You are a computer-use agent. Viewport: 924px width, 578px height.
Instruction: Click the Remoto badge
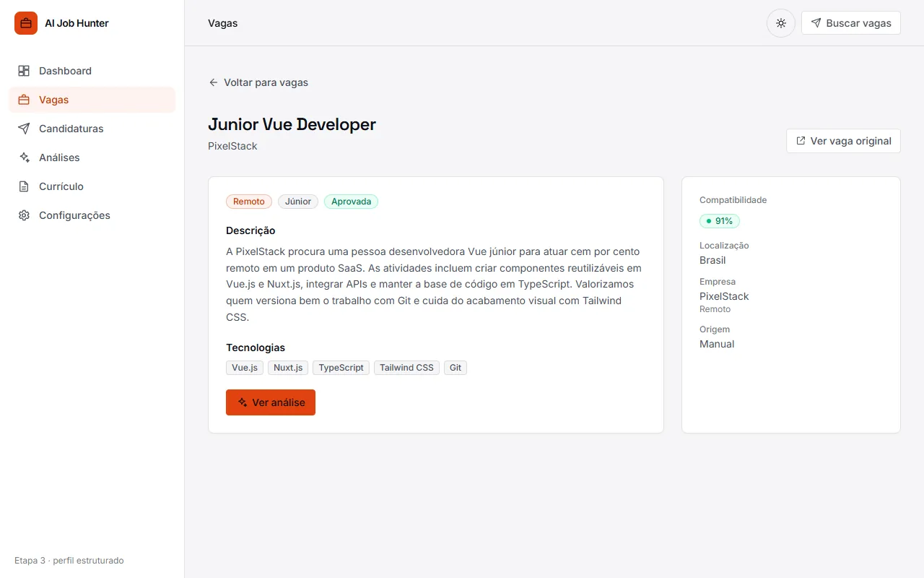click(x=249, y=202)
